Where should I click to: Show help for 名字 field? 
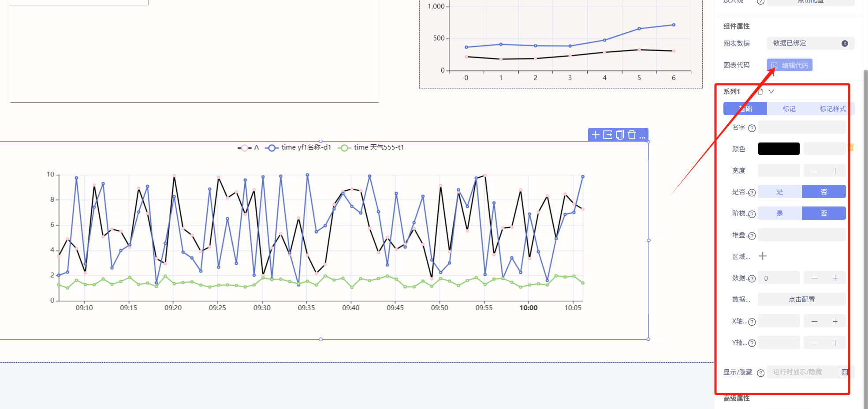pyautogui.click(x=752, y=128)
